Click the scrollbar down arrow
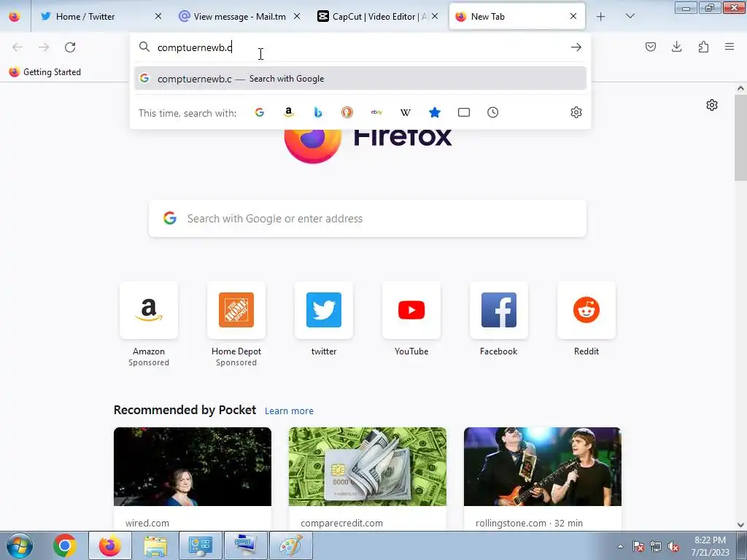This screenshot has height=560, width=747. [x=740, y=525]
